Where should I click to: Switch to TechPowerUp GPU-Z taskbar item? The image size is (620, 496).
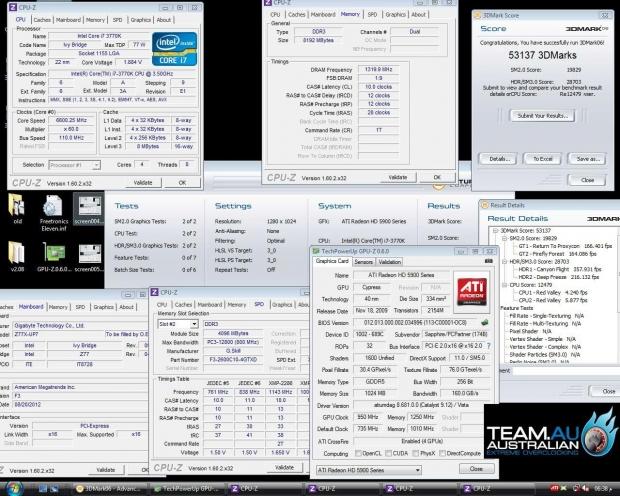click(187, 488)
